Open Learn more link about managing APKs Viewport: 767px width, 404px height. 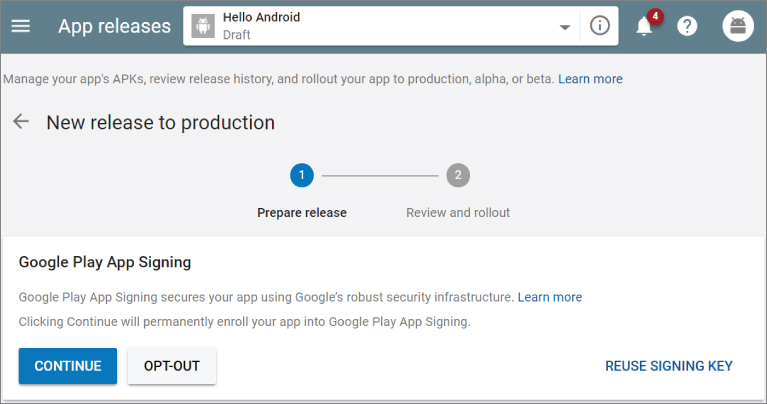coord(590,79)
